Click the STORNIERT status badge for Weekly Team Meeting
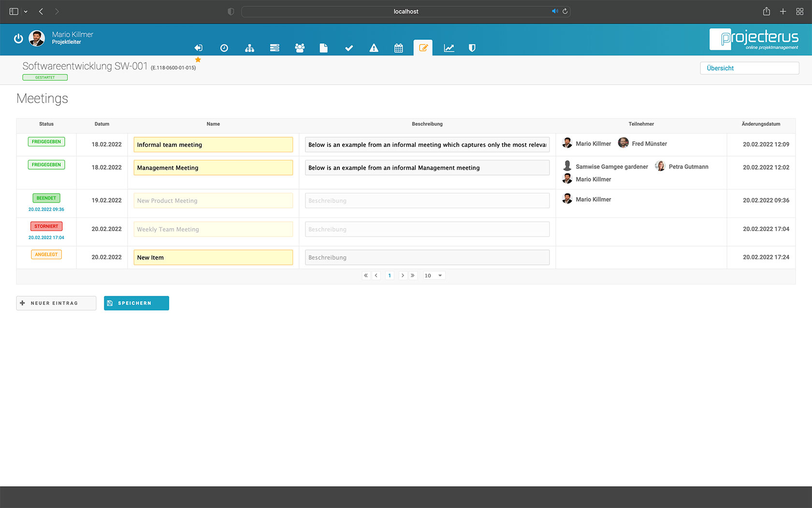Viewport: 812px width, 508px height. pos(46,226)
